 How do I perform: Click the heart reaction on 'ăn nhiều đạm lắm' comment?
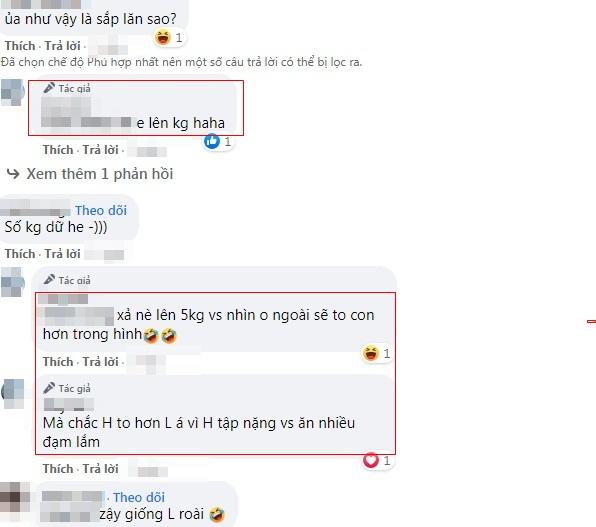point(371,460)
